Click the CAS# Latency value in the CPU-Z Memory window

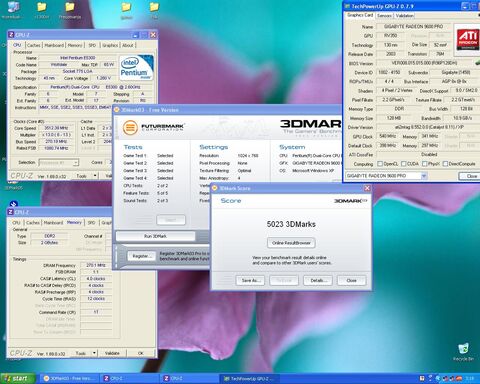pyautogui.click(x=96, y=279)
